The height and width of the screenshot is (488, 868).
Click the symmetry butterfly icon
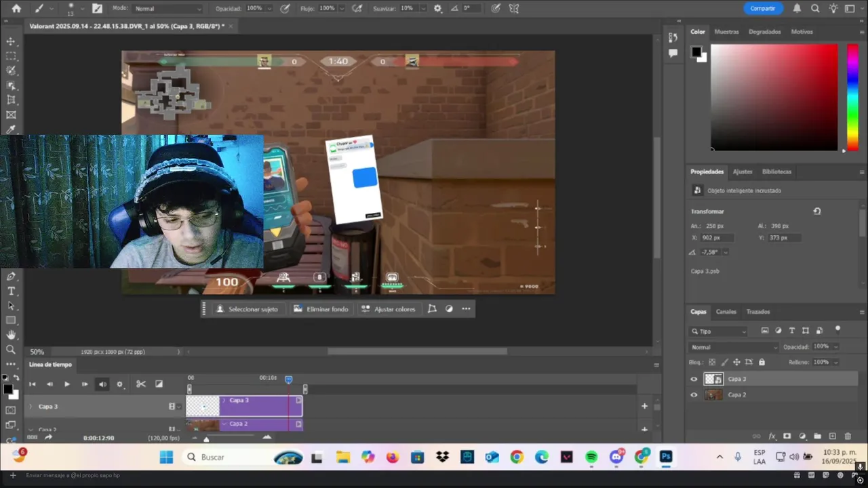point(513,8)
